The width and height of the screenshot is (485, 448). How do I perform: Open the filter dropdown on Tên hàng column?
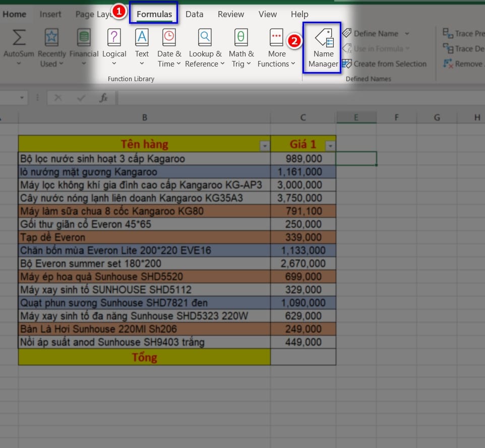coord(265,145)
